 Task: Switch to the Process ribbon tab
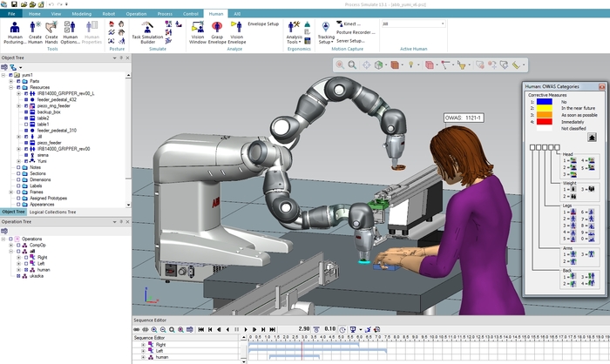point(165,14)
